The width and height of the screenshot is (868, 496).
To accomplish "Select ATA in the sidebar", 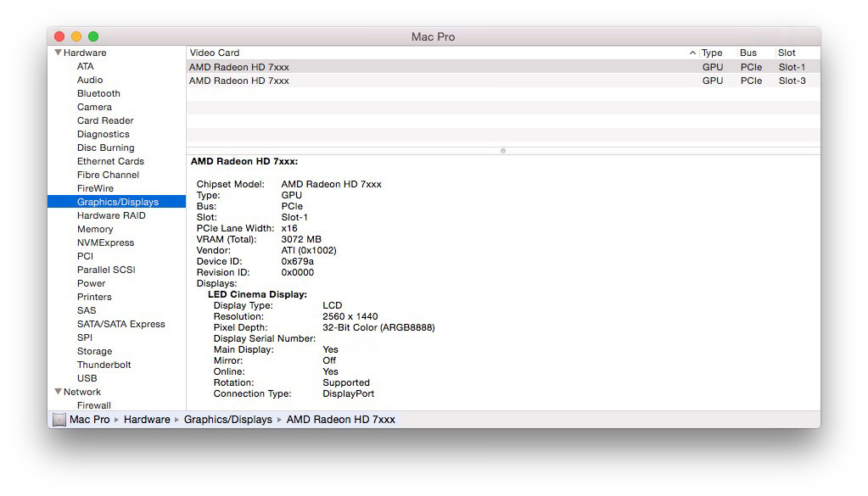I will 85,66.
